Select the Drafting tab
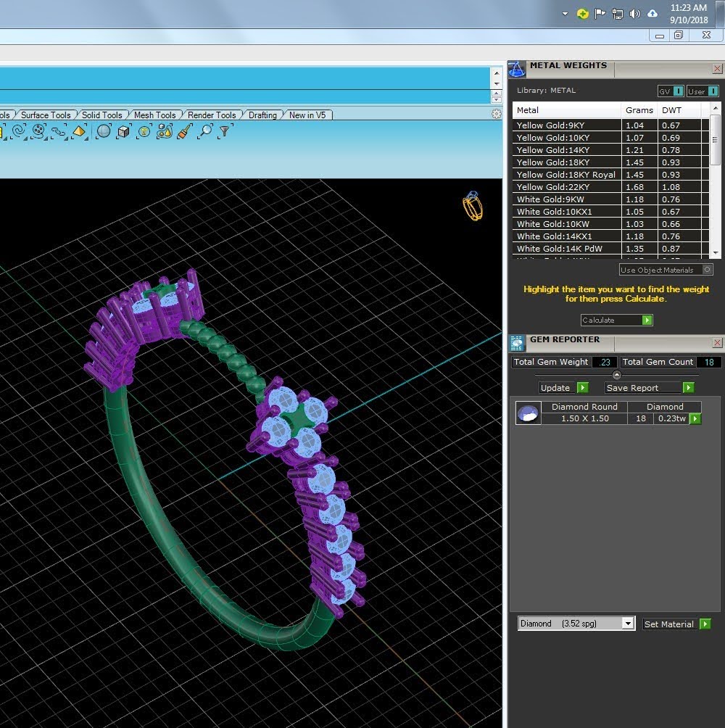 262,115
